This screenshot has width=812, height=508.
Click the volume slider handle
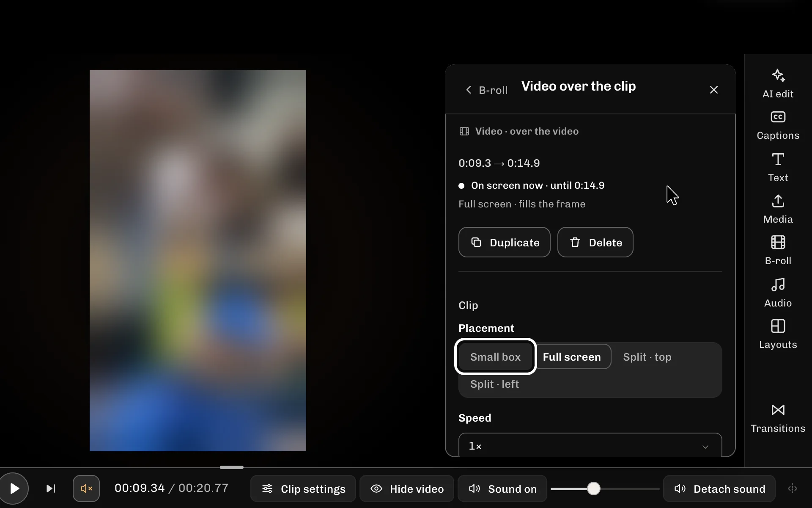pyautogui.click(x=594, y=489)
